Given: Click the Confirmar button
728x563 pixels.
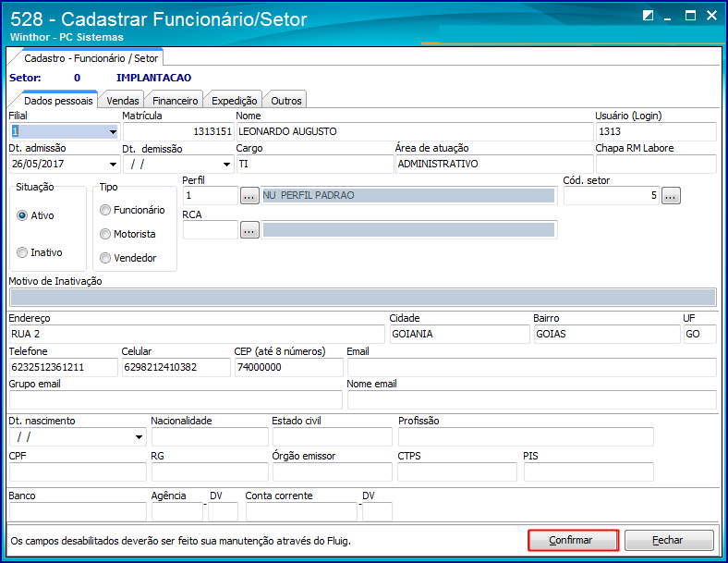Looking at the screenshot, I should pos(574,540).
